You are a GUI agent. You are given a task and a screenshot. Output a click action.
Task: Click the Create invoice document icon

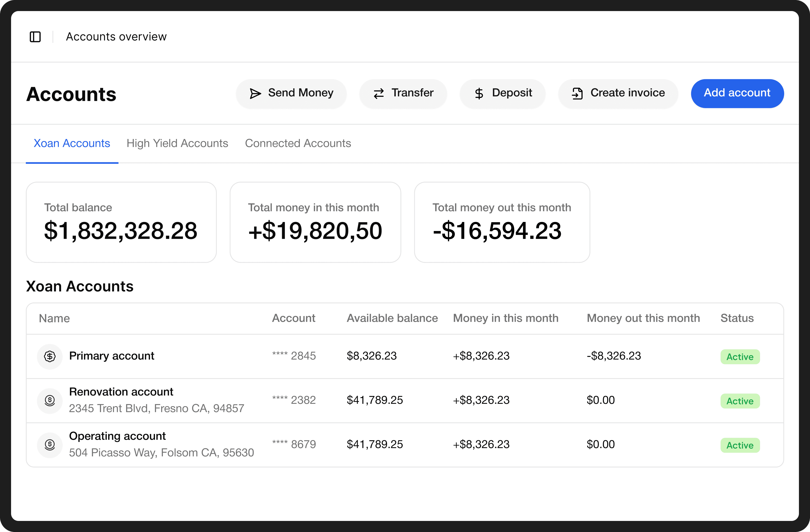click(x=577, y=93)
